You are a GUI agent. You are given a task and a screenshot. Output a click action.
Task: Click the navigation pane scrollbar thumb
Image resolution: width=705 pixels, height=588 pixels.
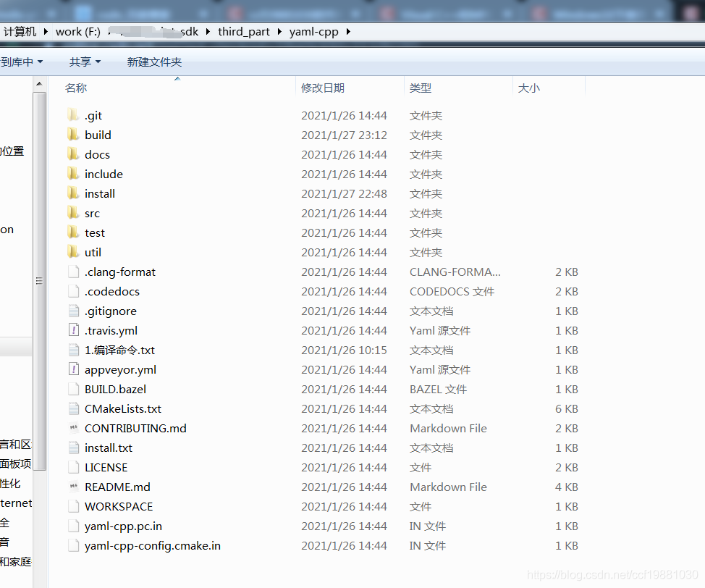(40, 281)
